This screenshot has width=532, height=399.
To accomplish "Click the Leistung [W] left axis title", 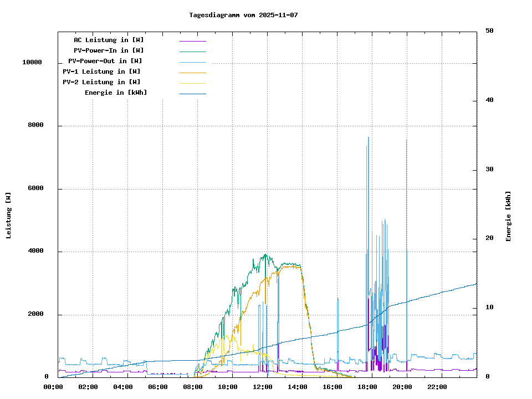I will pyautogui.click(x=9, y=216).
